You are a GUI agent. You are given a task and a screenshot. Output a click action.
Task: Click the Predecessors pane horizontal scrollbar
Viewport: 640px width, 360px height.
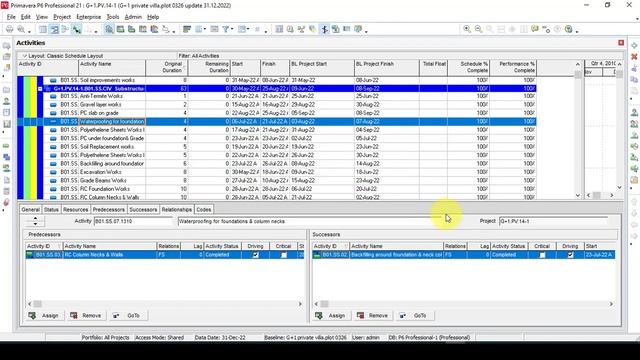165,304
